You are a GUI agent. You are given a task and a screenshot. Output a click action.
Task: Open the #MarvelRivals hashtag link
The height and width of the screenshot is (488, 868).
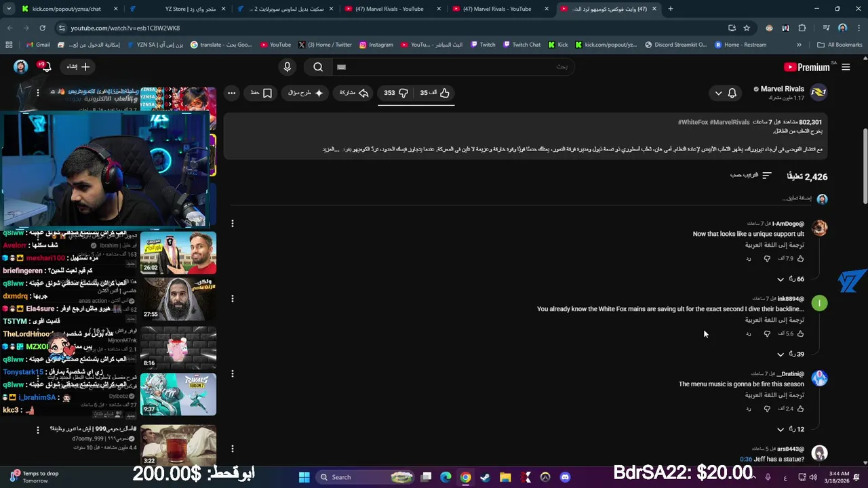[730, 122]
